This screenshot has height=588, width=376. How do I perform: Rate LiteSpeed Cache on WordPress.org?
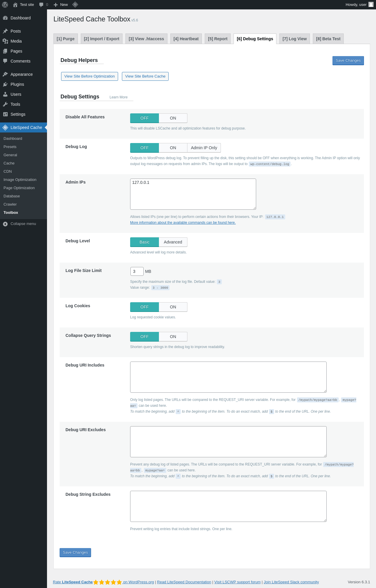coord(103,582)
